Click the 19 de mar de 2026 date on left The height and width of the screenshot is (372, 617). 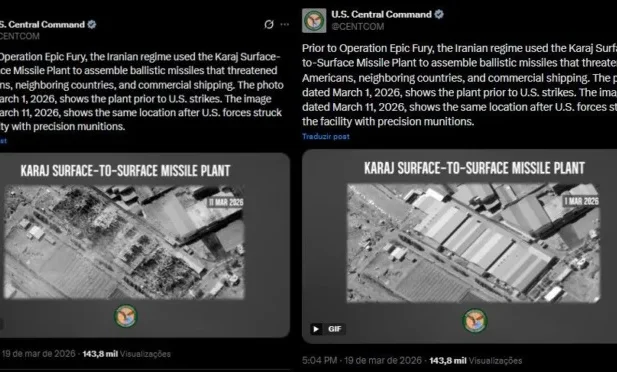38,353
